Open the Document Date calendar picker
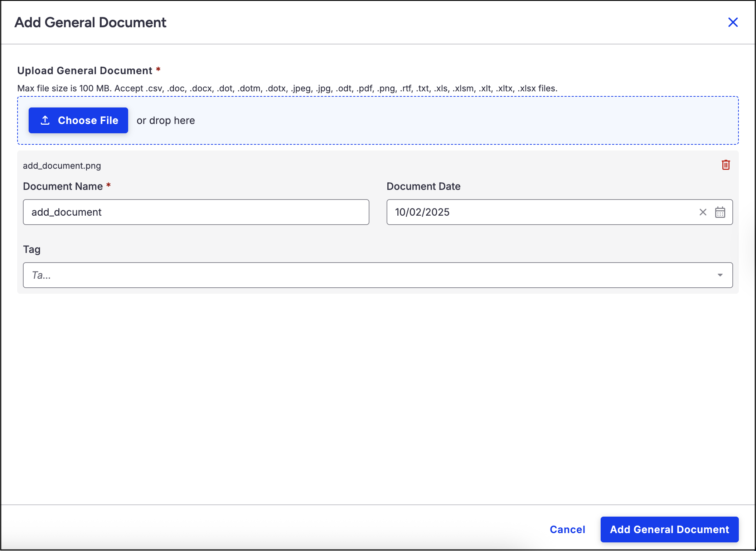 (x=720, y=212)
